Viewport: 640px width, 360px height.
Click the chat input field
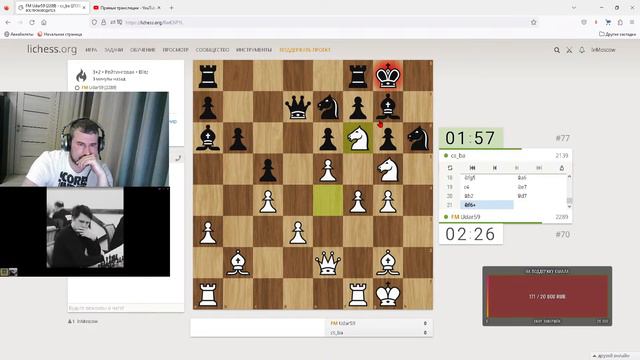[126, 308]
